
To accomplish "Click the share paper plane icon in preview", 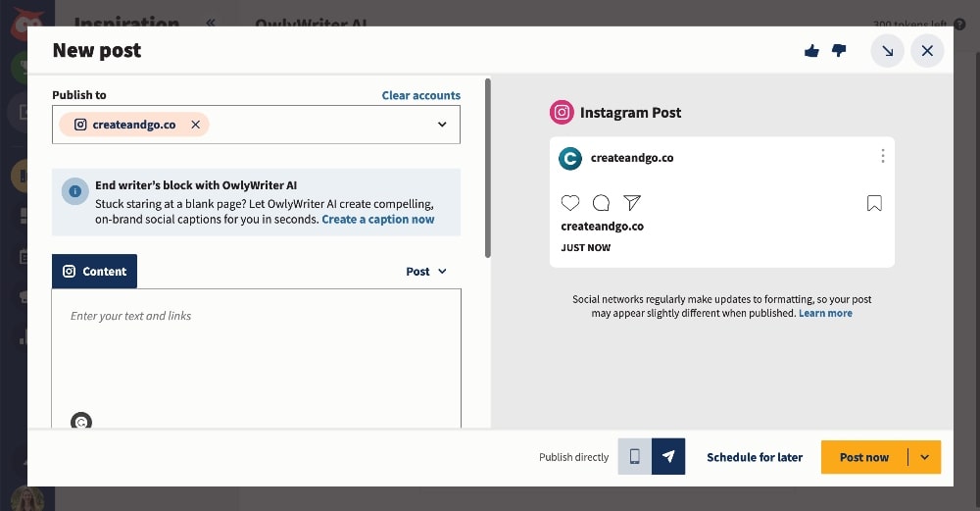I will (x=632, y=203).
